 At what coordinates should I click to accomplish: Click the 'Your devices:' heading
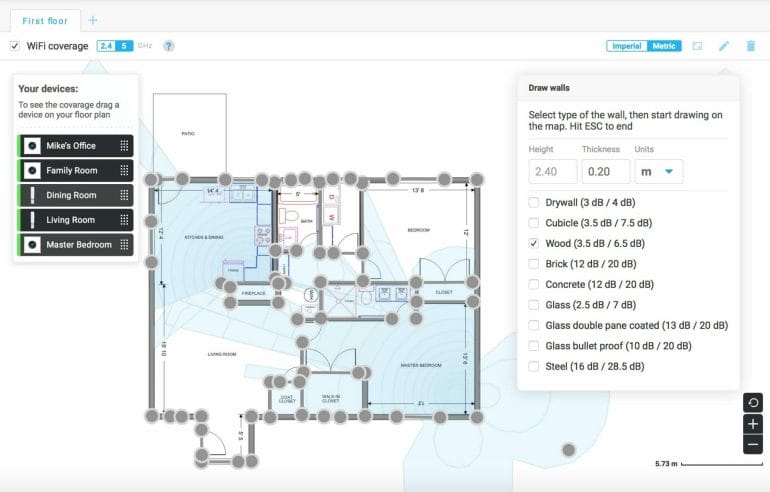point(48,89)
